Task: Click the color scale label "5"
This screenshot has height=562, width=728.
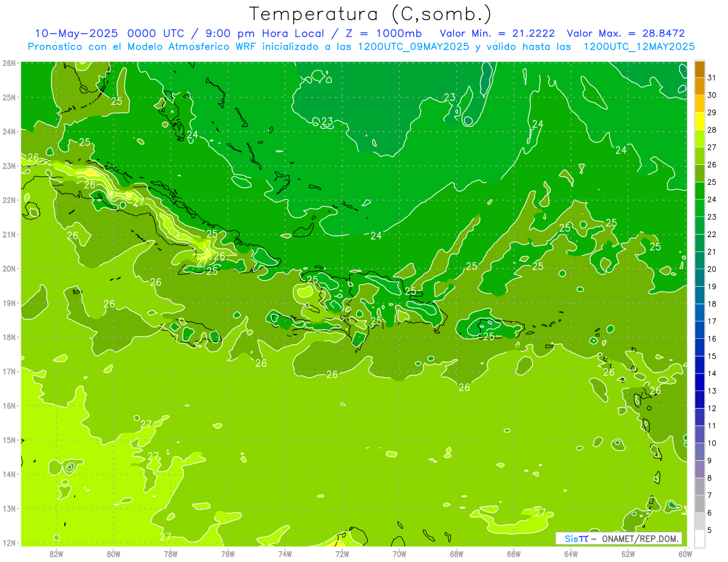Action: tap(710, 530)
